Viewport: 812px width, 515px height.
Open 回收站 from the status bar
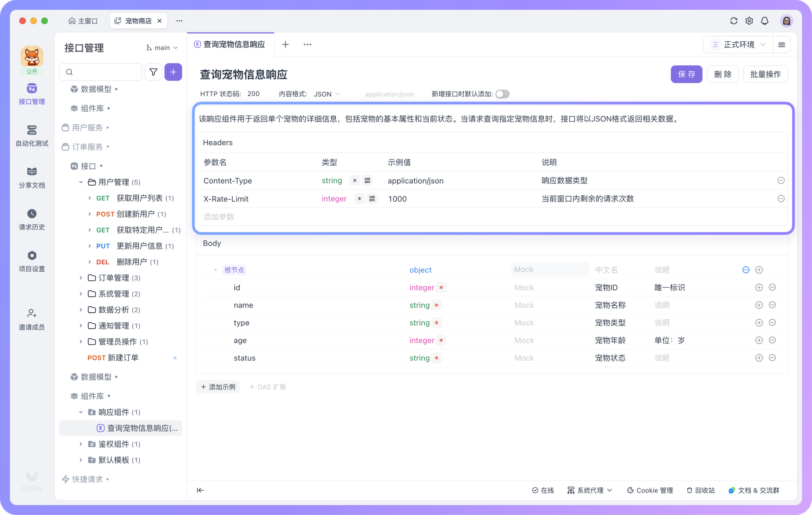[x=700, y=490]
